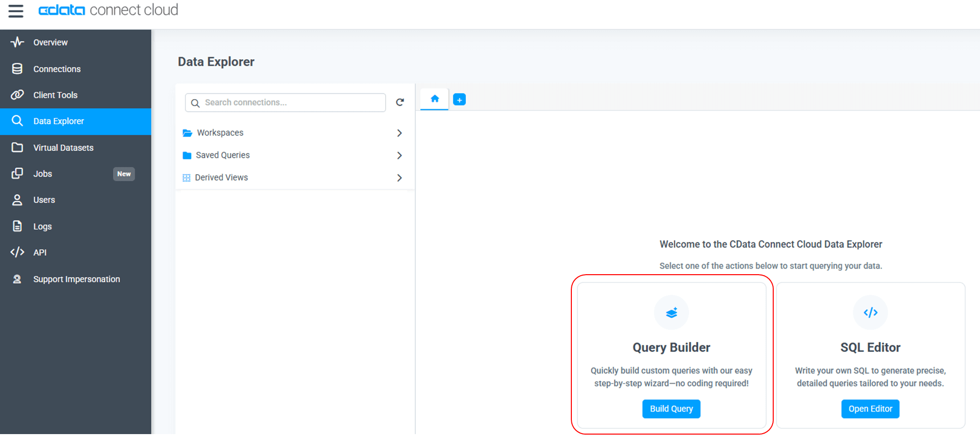This screenshot has height=439, width=980.
Task: Click the Jobs copy icon
Action: tap(17, 173)
